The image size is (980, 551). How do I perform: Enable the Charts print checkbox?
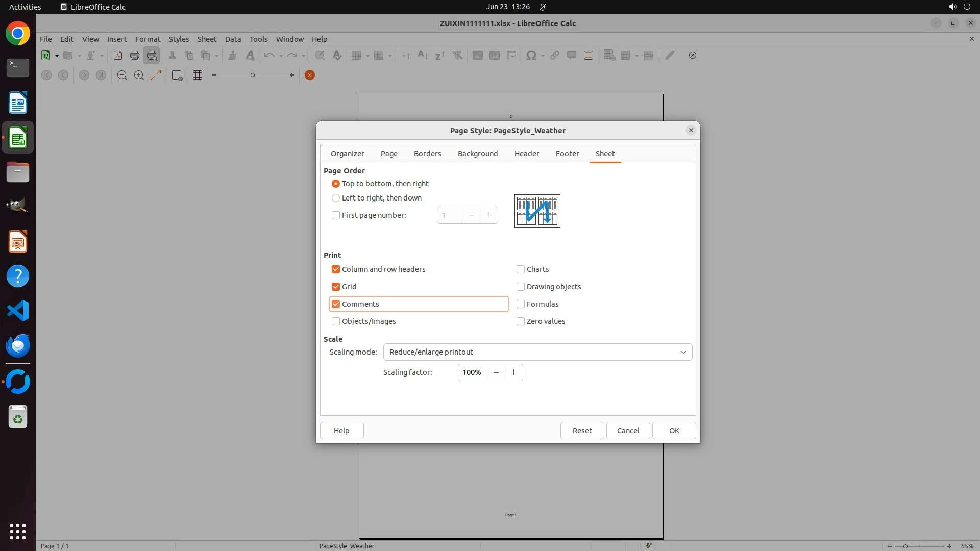click(x=521, y=269)
